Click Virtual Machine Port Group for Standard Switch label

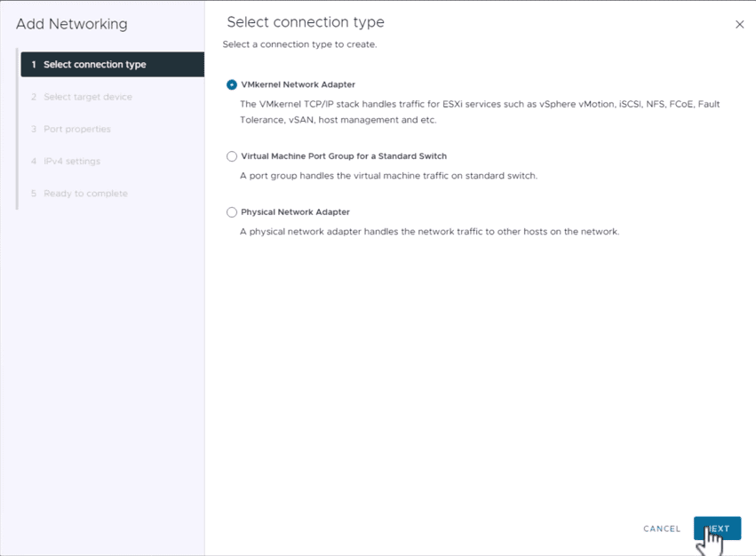click(x=344, y=156)
